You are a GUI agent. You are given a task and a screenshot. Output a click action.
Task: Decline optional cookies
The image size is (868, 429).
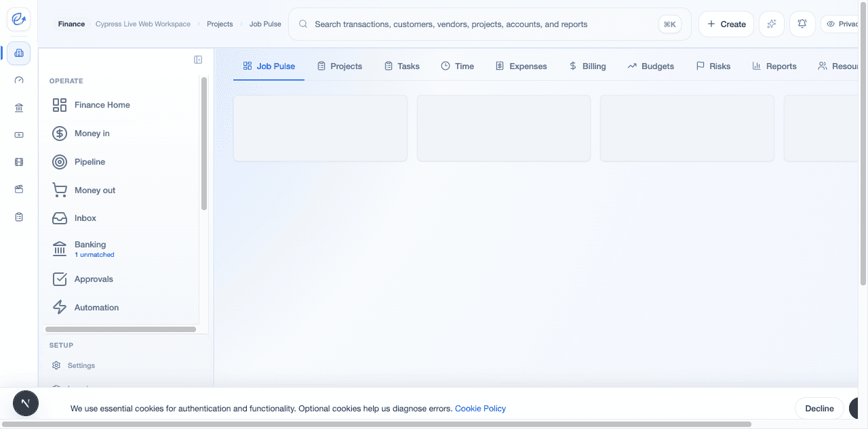click(819, 409)
